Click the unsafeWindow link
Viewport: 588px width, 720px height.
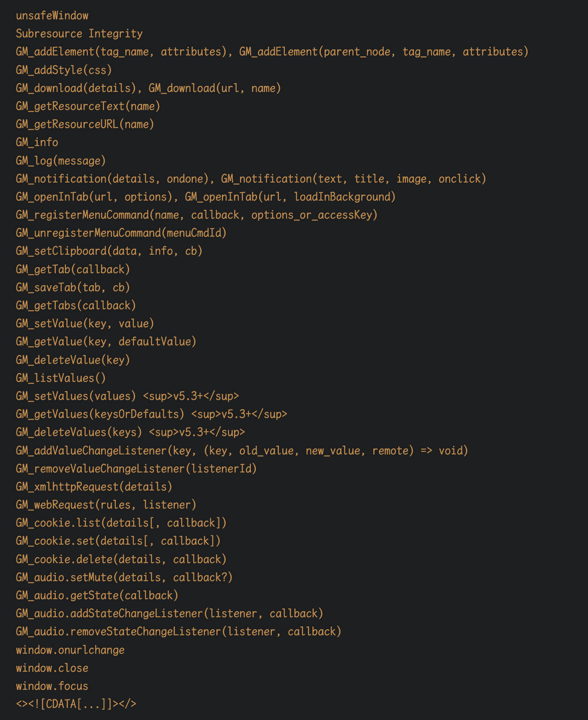(52, 16)
